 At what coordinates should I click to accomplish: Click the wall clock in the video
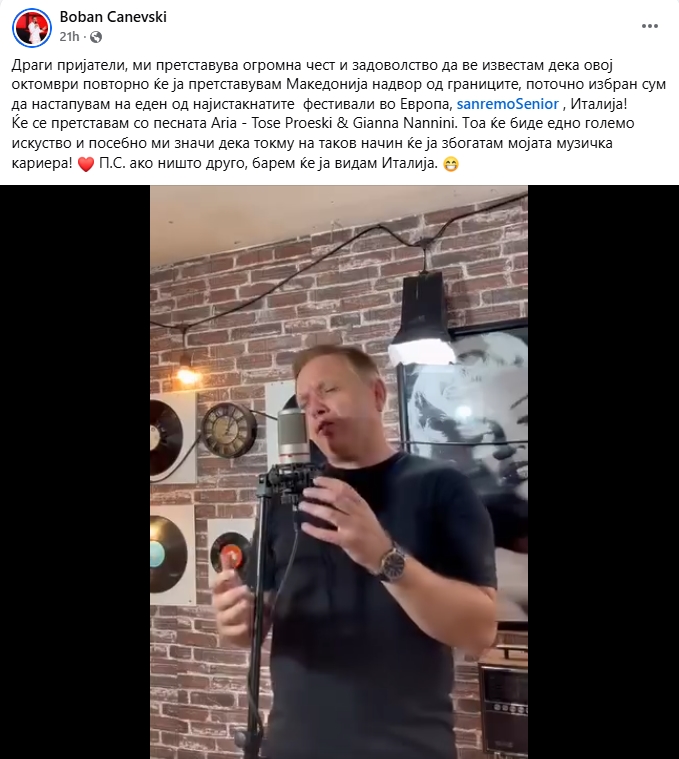tap(228, 430)
